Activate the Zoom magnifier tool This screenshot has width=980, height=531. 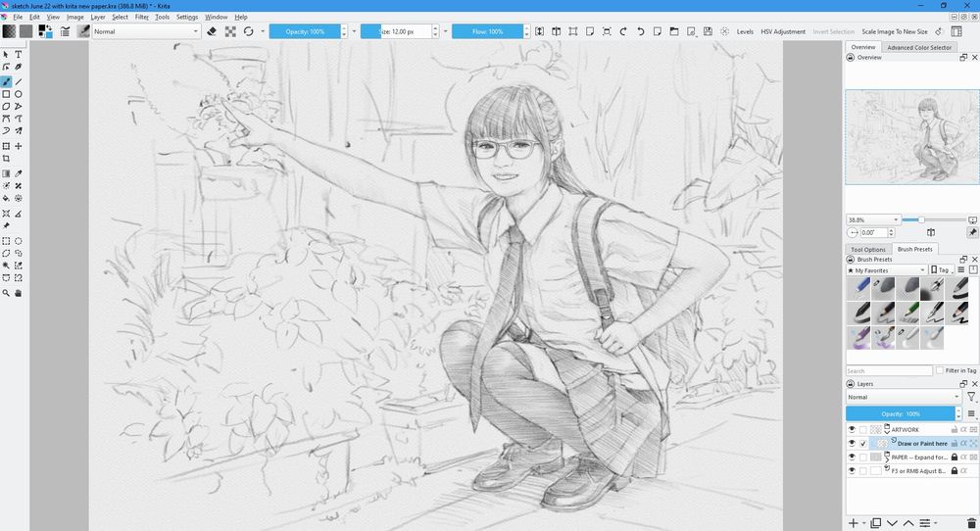click(6, 292)
